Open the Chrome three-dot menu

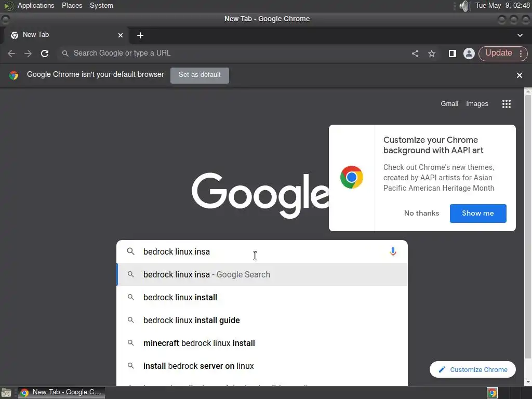tap(521, 54)
